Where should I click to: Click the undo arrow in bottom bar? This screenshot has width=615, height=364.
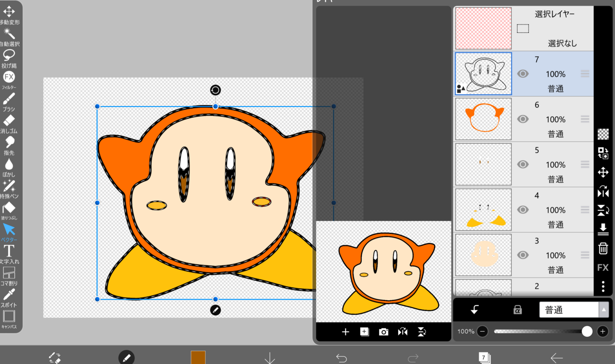coord(341,357)
